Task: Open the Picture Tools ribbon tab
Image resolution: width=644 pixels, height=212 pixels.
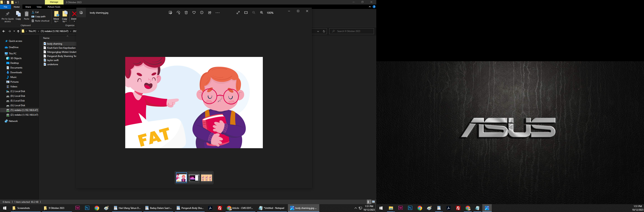Action: click(54, 7)
